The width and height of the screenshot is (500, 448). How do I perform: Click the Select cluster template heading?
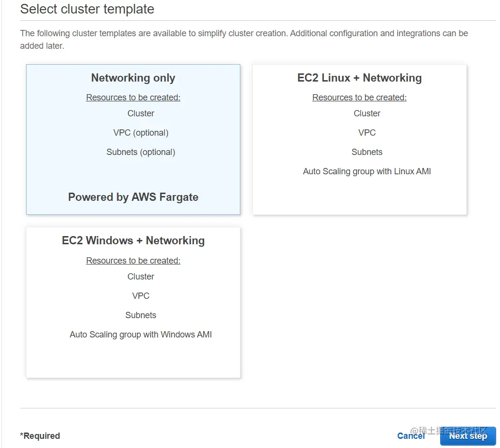click(87, 9)
